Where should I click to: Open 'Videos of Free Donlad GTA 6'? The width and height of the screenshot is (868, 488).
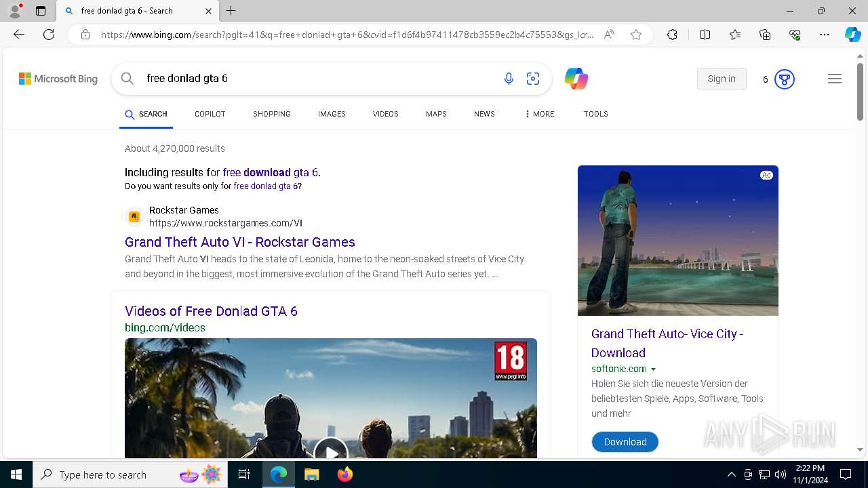point(211,311)
